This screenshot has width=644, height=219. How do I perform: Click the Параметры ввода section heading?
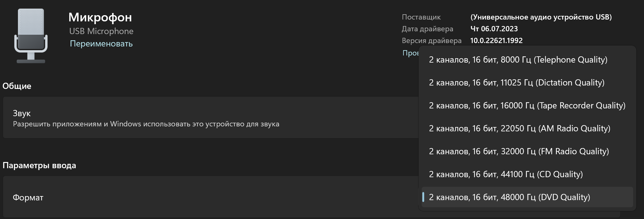click(39, 165)
